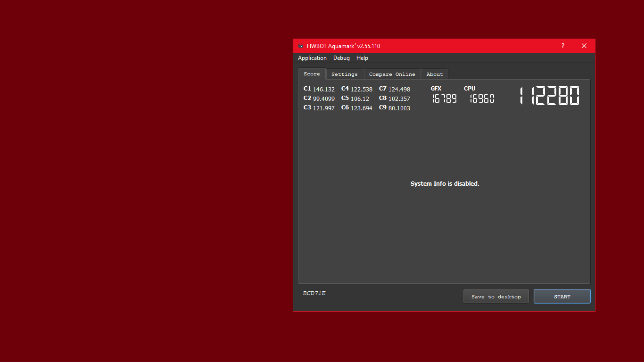Viewport: 644px width, 362px height.
Task: Click the GFX label
Action: [x=436, y=89]
